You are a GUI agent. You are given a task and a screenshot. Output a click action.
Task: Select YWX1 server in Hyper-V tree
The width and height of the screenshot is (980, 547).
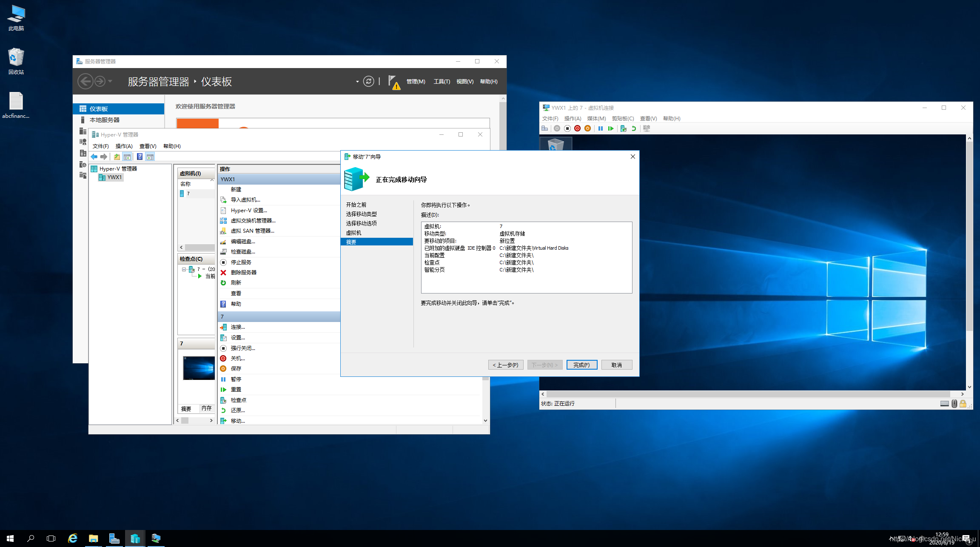(x=114, y=177)
